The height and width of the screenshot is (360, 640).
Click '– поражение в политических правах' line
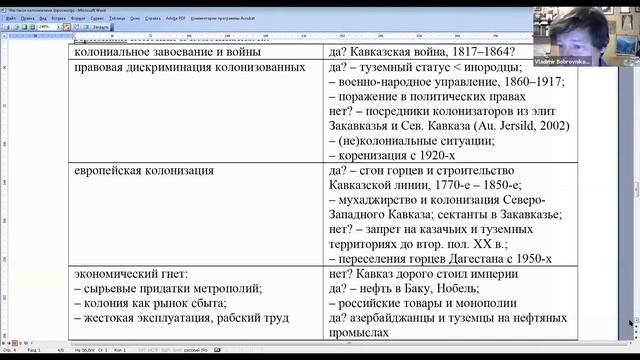click(427, 96)
